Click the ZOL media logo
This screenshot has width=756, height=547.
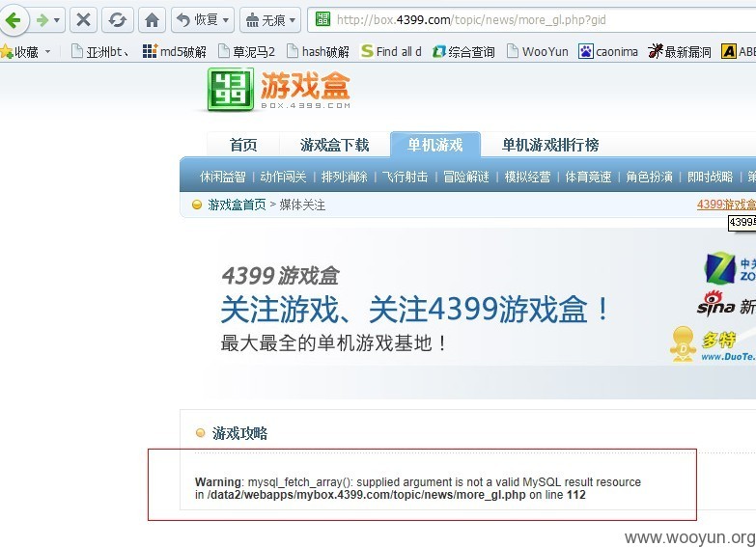(730, 268)
